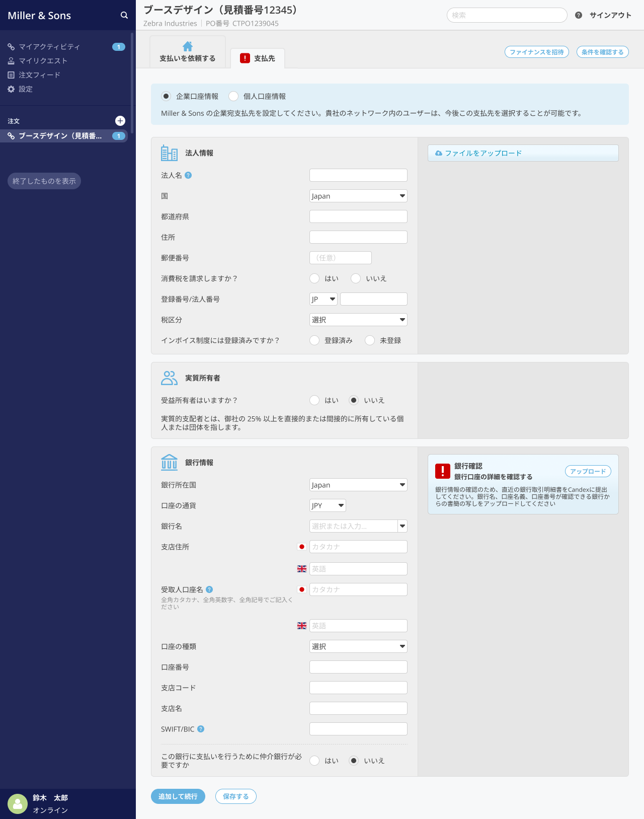Click the 注文フィード list icon
The width and height of the screenshot is (644, 819).
(11, 75)
